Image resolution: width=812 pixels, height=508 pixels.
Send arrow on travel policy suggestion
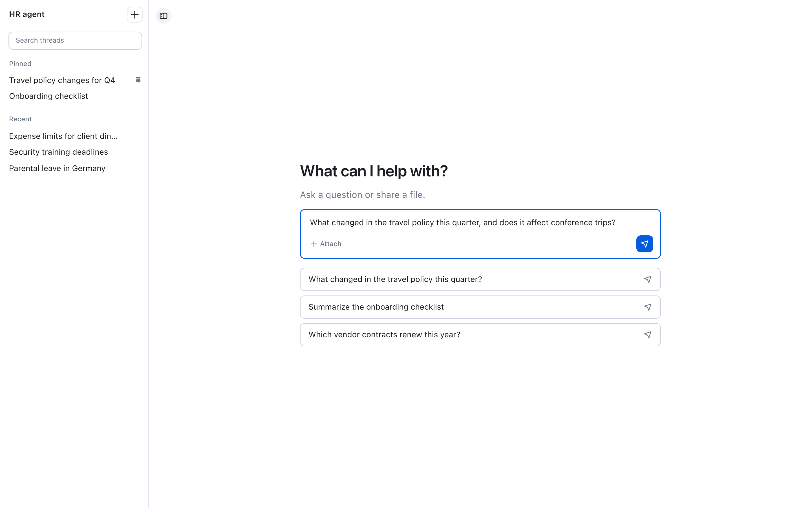[x=648, y=279]
